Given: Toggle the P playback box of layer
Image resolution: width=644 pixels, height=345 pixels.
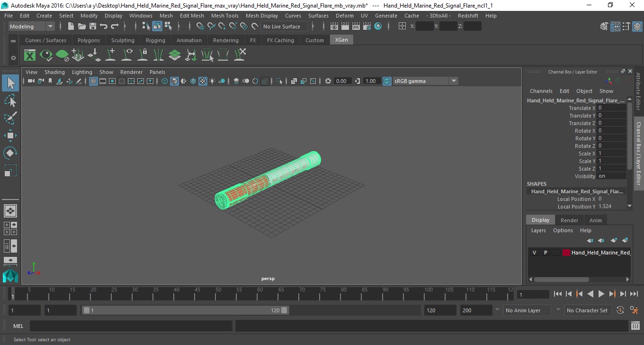Looking at the screenshot, I should 545,253.
